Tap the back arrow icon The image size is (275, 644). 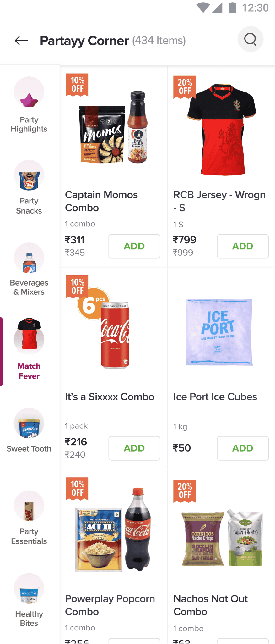tap(21, 41)
